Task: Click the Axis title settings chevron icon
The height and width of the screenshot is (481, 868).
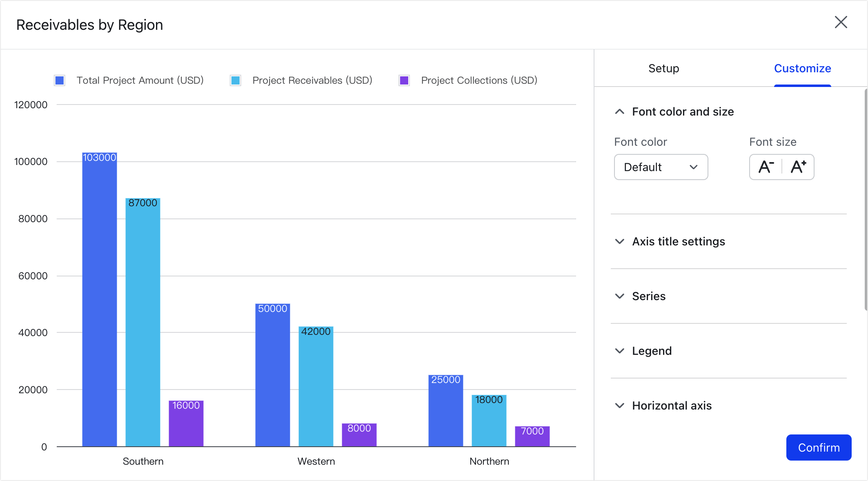Action: click(619, 241)
